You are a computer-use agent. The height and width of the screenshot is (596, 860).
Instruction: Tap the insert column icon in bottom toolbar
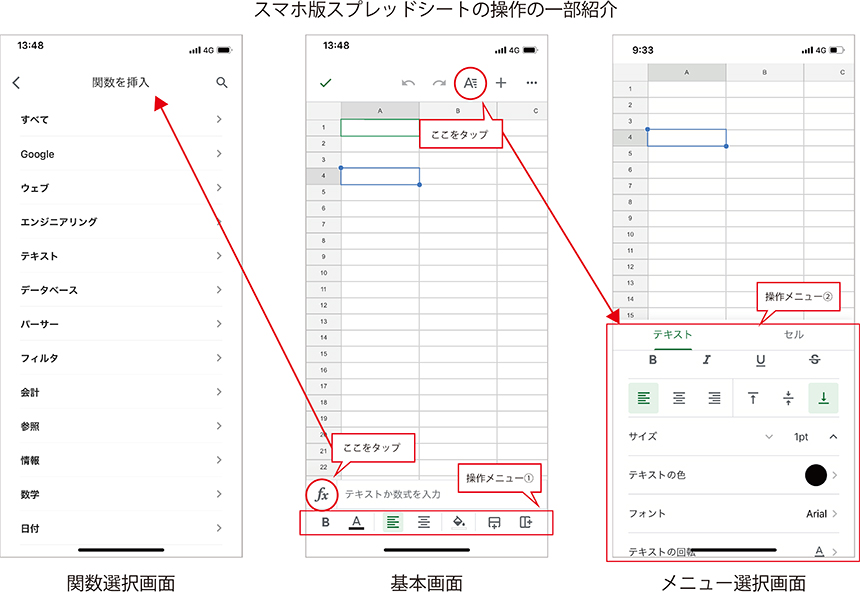(525, 522)
